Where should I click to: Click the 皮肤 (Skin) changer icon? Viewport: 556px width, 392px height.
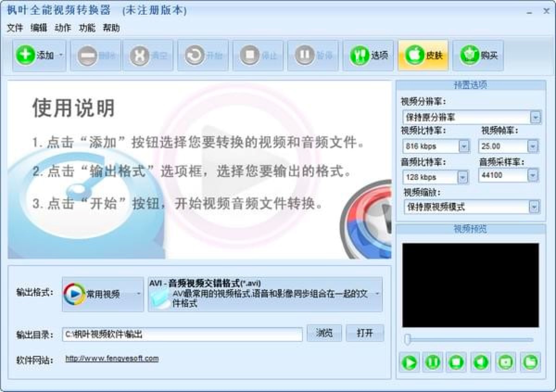422,55
